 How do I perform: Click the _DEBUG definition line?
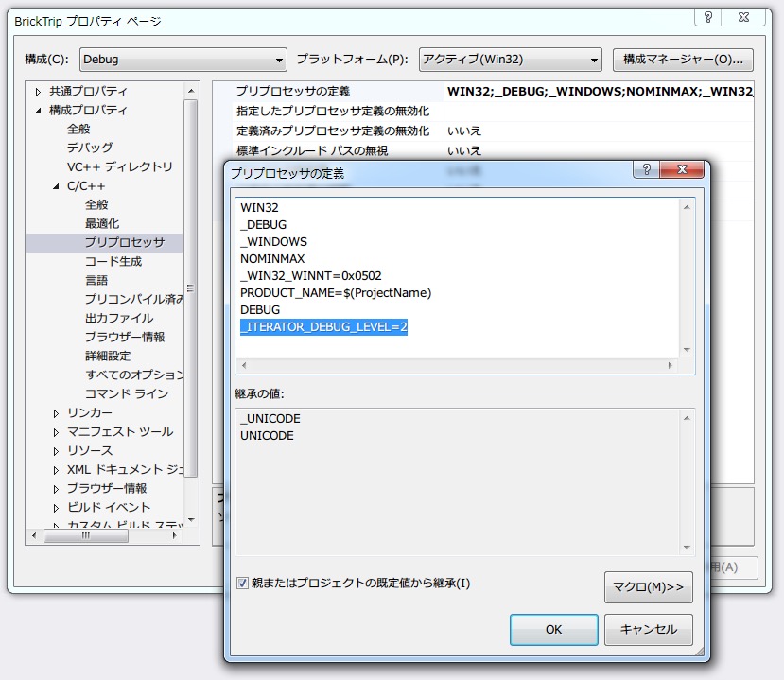coord(264,224)
